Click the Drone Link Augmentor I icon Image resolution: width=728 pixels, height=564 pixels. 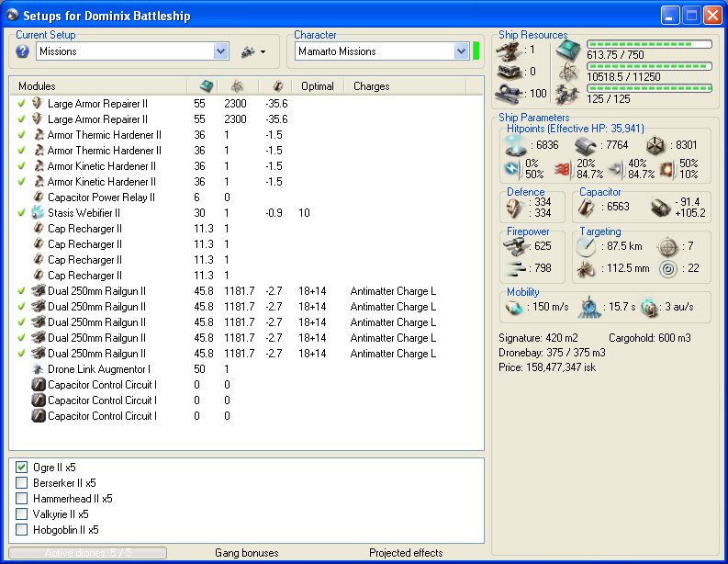tap(39, 369)
